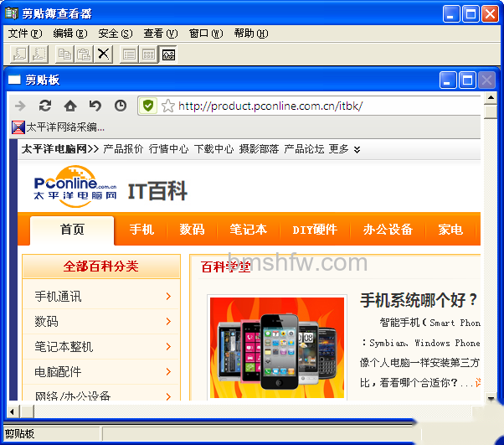Click the smartphones thumbnail image

pyautogui.click(x=277, y=348)
